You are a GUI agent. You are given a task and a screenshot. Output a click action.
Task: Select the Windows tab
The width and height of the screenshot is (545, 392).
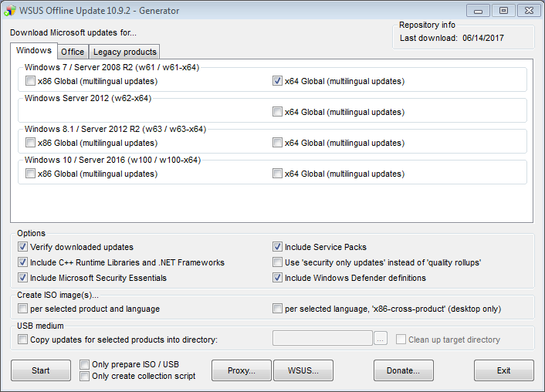click(x=34, y=51)
